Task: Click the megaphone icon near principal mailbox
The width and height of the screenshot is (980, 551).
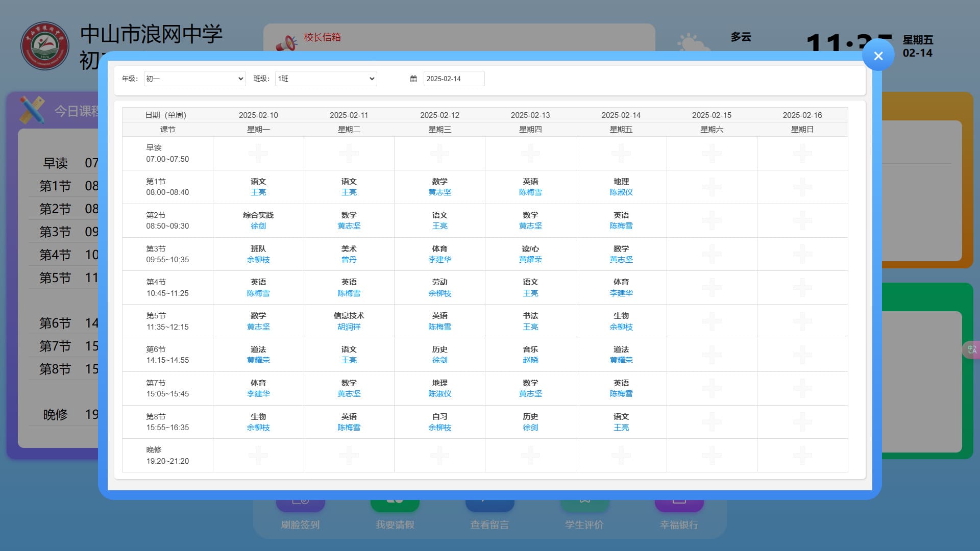Action: (287, 43)
